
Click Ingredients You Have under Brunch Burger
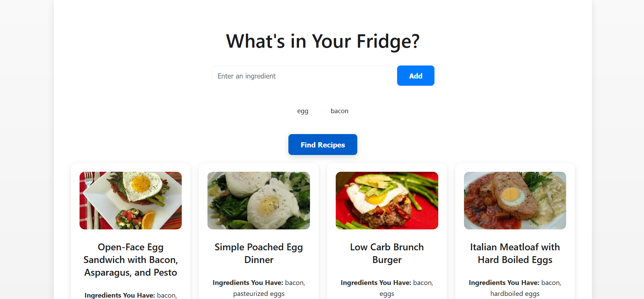click(x=376, y=283)
